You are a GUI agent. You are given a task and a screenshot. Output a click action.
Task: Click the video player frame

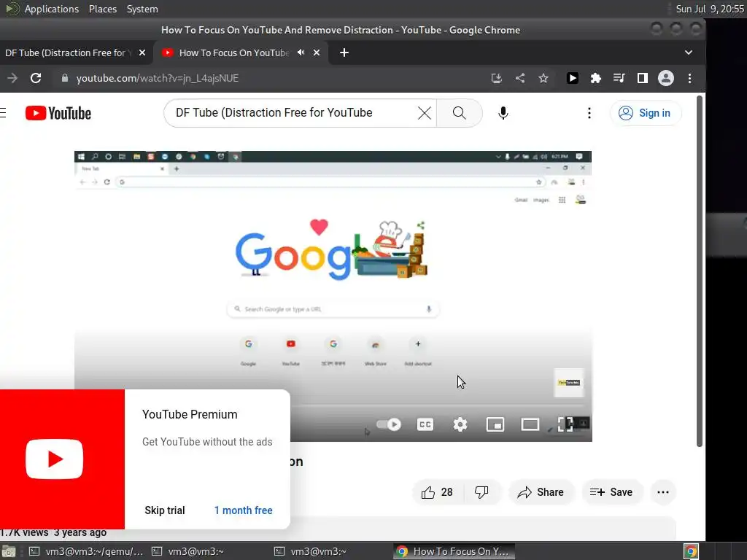(333, 296)
